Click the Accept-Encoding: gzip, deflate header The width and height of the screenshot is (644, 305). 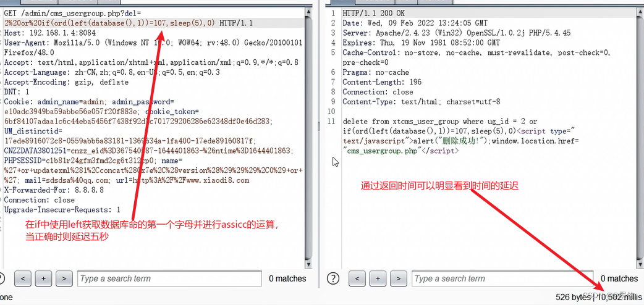click(67, 82)
